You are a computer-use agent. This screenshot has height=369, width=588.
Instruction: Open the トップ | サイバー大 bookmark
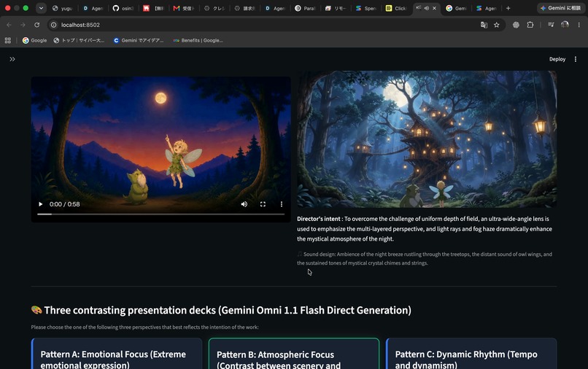[x=79, y=41]
